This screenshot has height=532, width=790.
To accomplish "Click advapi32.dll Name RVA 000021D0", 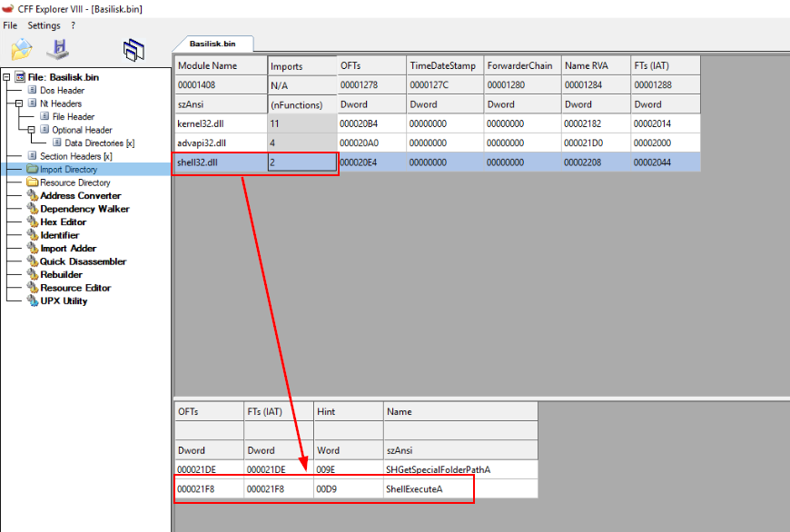I will (584, 143).
